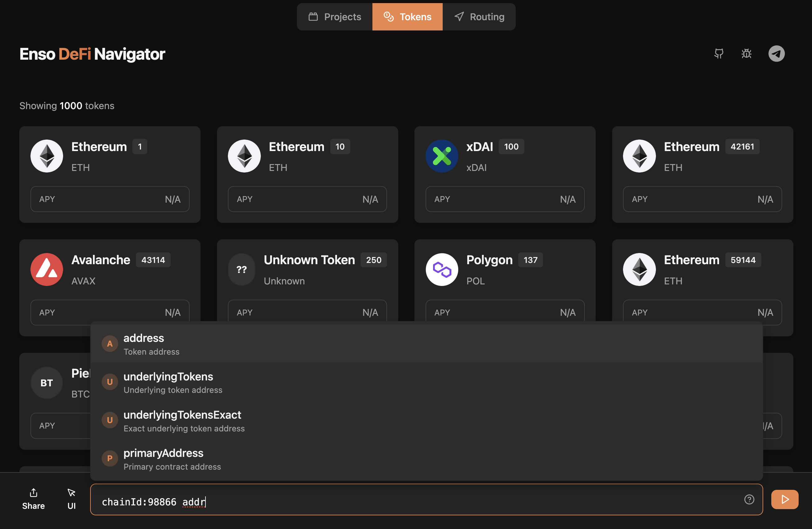This screenshot has height=529, width=812.
Task: Open the GitHub repository icon
Action: click(718, 53)
